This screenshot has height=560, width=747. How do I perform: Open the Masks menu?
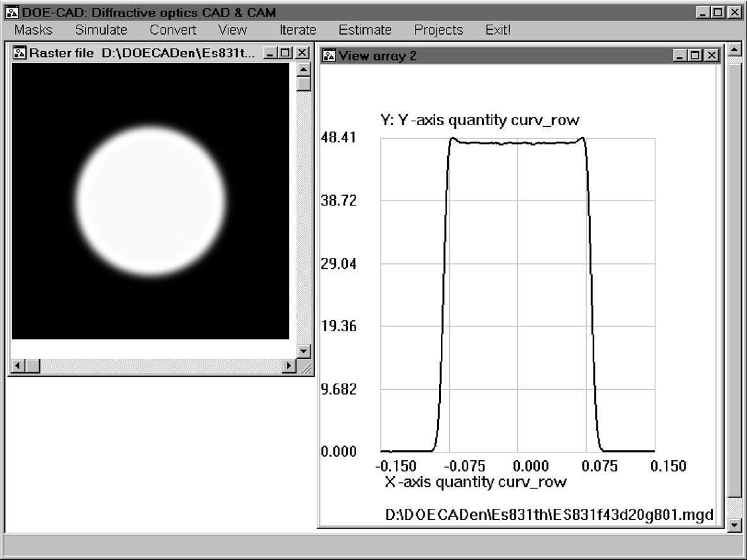34,30
